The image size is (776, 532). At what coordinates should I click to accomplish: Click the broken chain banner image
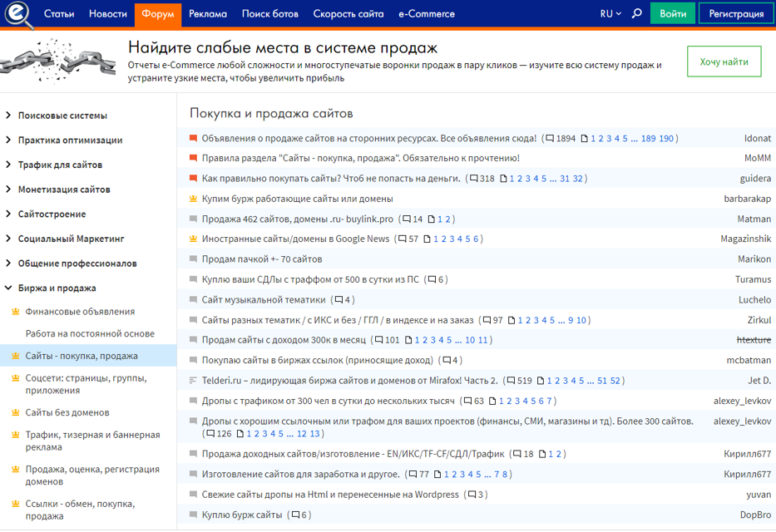coord(57,62)
